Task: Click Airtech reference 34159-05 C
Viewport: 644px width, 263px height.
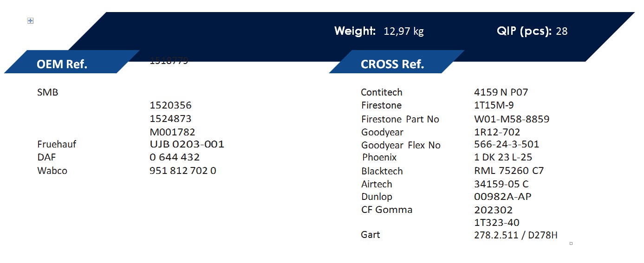Action: (x=501, y=184)
